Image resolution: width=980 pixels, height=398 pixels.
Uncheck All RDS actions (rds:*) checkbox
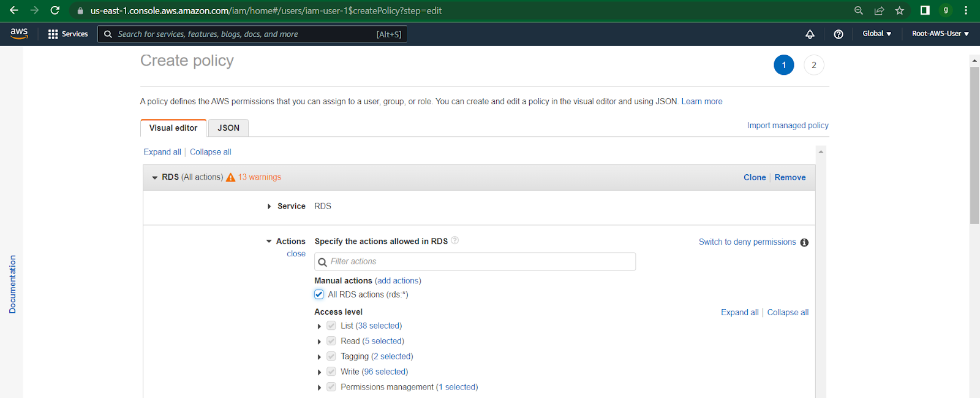pos(319,294)
